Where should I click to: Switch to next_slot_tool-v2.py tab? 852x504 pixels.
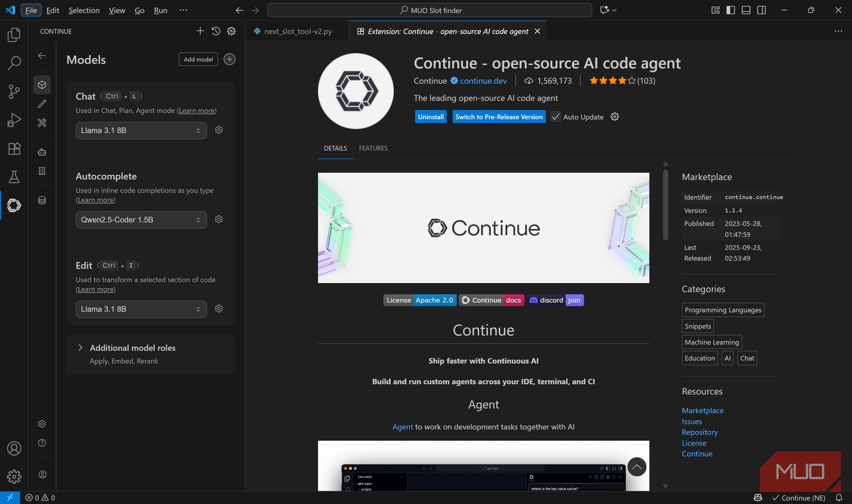click(297, 31)
